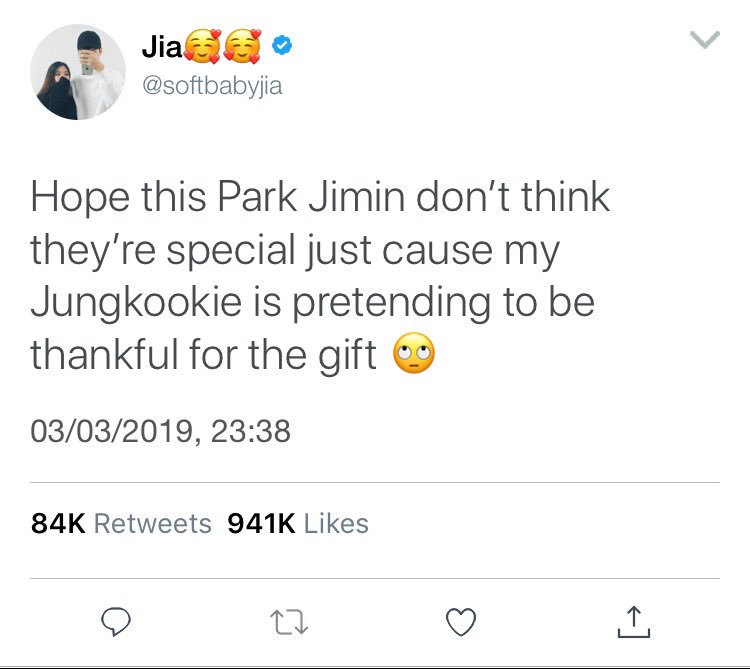Click the 03/03/2019, 23:38 timestamp
The height and width of the screenshot is (669, 750).
[x=160, y=431]
